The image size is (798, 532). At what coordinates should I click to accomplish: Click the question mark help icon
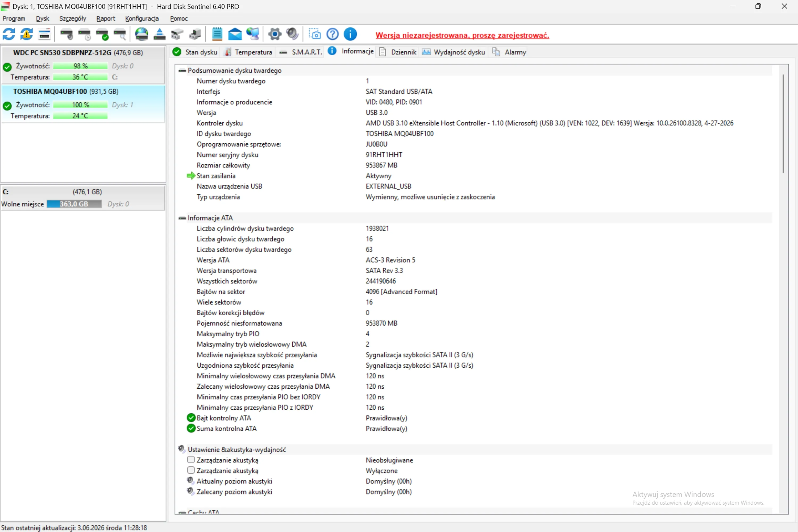(332, 34)
